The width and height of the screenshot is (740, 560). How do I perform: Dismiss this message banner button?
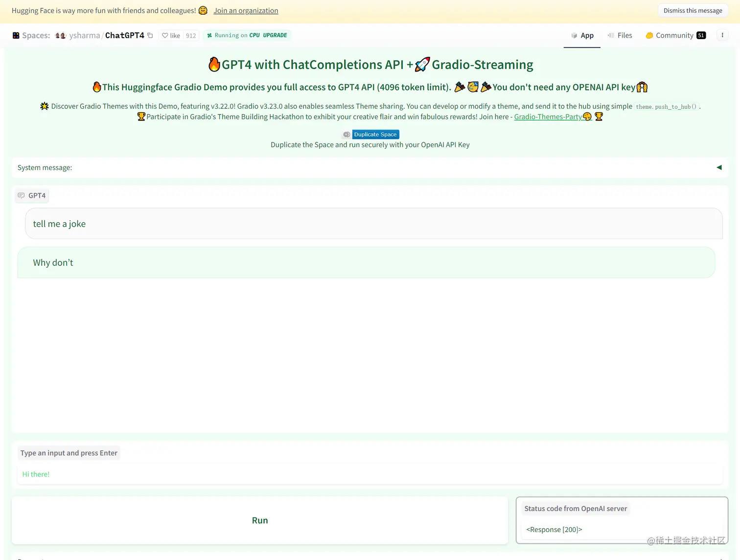click(693, 10)
